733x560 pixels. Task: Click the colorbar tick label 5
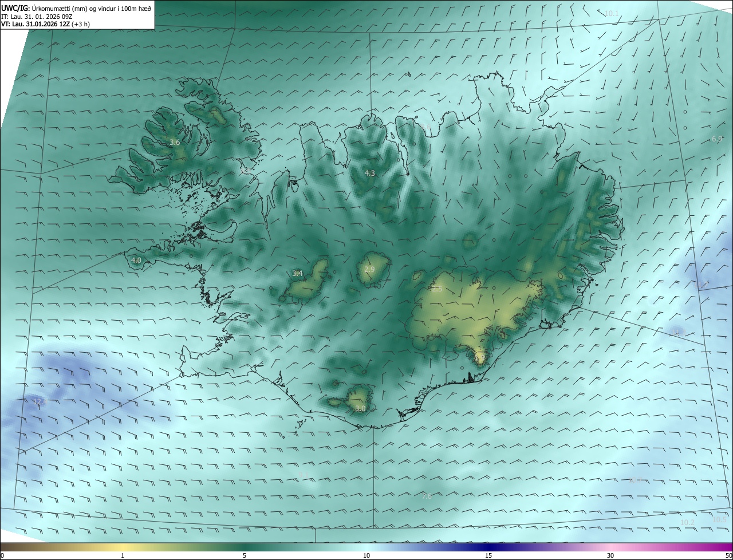pos(245,555)
